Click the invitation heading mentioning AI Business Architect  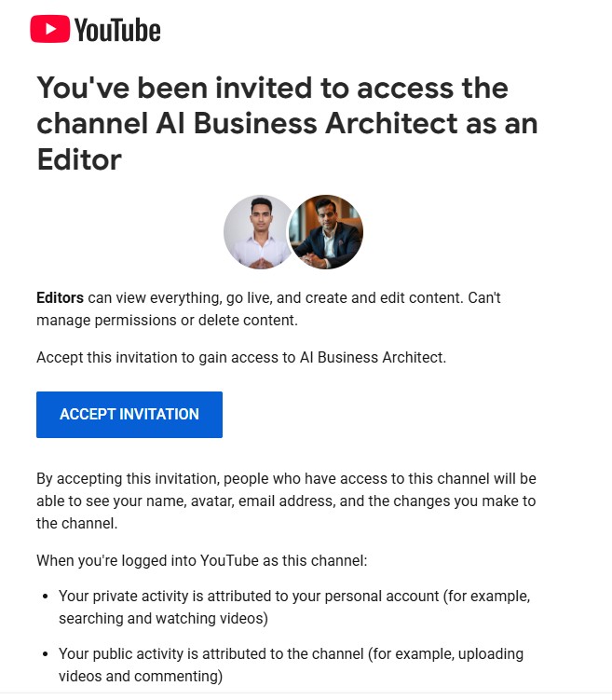pos(287,123)
